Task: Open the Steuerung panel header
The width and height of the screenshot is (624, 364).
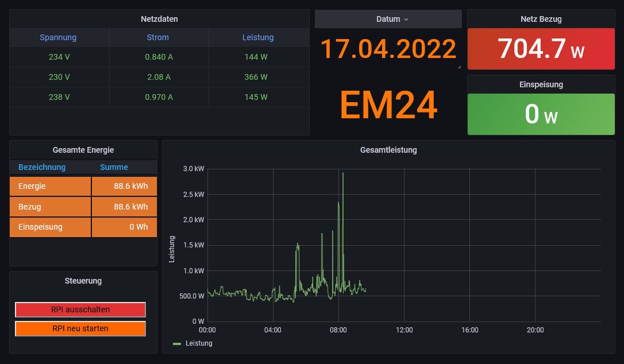Action: [x=83, y=281]
